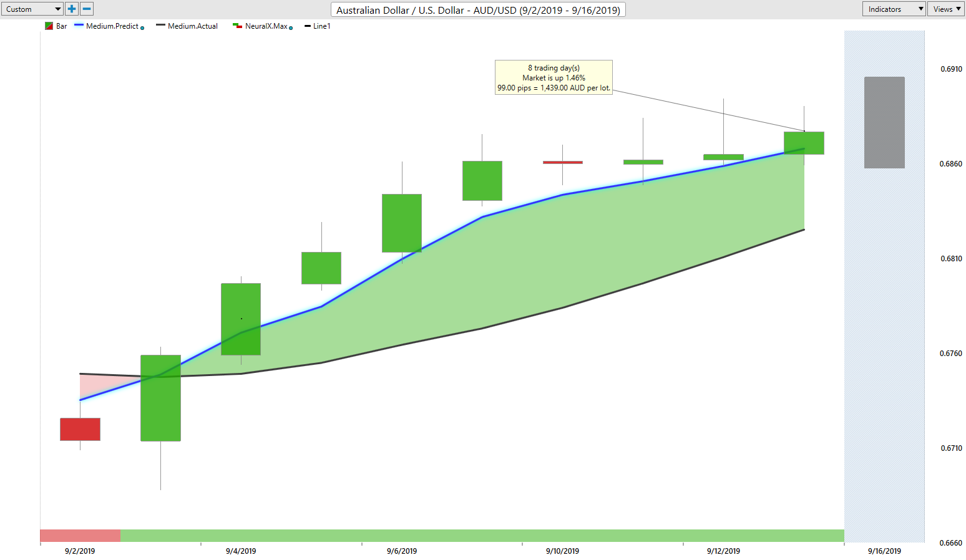Click the Medium.Actual legend line swatch
The height and width of the screenshot is (560, 966).
pyautogui.click(x=160, y=26)
